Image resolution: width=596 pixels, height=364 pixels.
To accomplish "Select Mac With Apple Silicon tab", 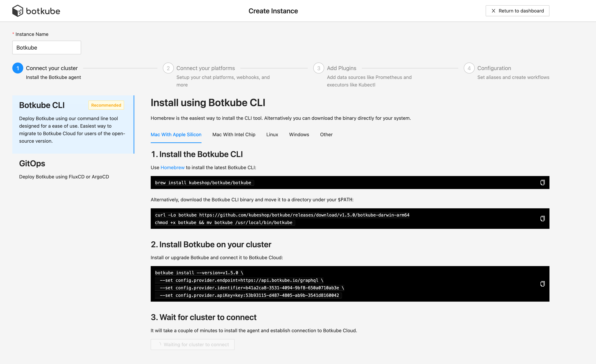I will 176,134.
